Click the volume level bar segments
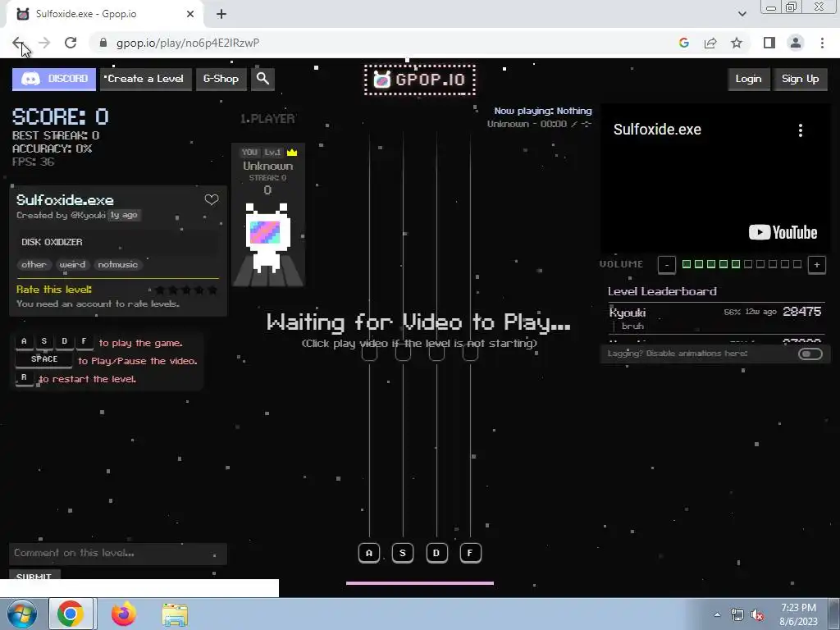The height and width of the screenshot is (630, 840). click(x=742, y=264)
